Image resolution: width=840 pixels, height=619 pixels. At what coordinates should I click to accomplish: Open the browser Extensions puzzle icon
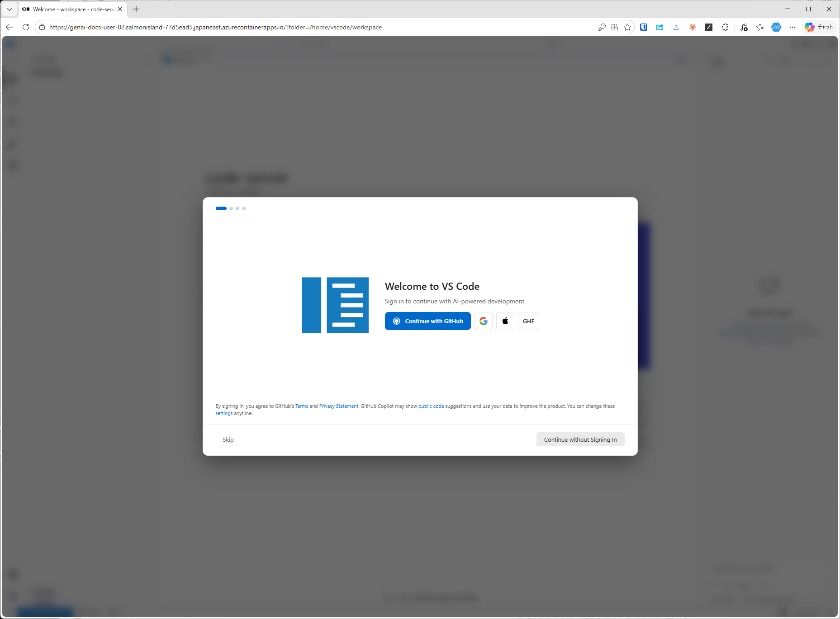click(725, 27)
